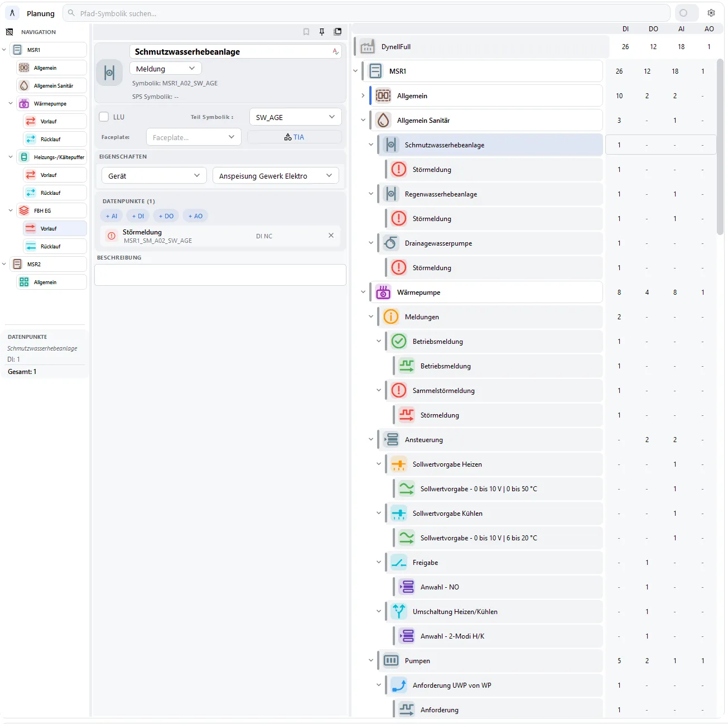
Task: Collapse the Allgemein Sanitär node in right tree
Action: (x=363, y=120)
